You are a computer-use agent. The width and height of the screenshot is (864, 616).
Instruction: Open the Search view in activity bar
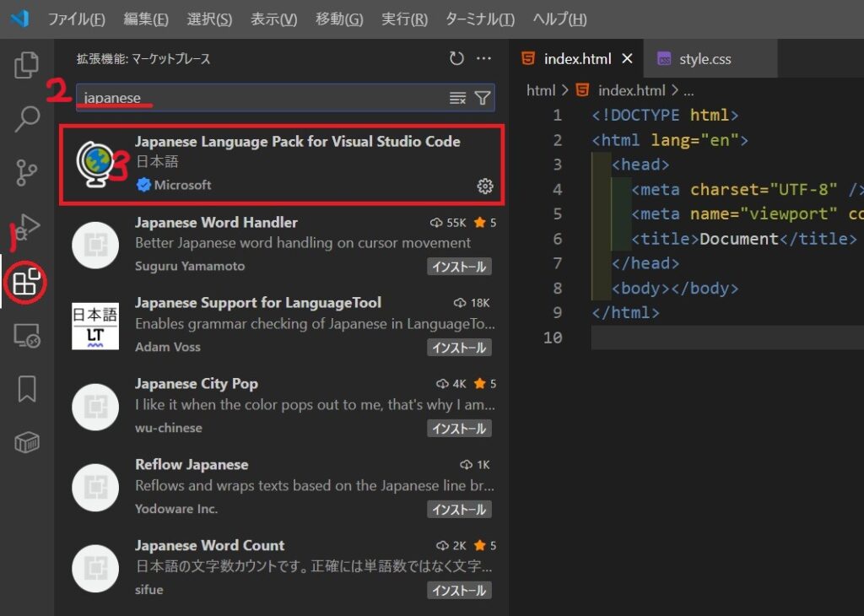click(x=26, y=119)
